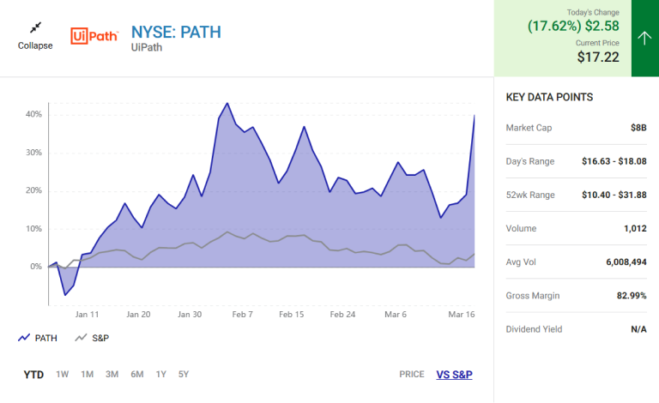Image resolution: width=659 pixels, height=403 pixels.
Task: Click the Current Price $17.22 value
Action: pyautogui.click(x=599, y=58)
